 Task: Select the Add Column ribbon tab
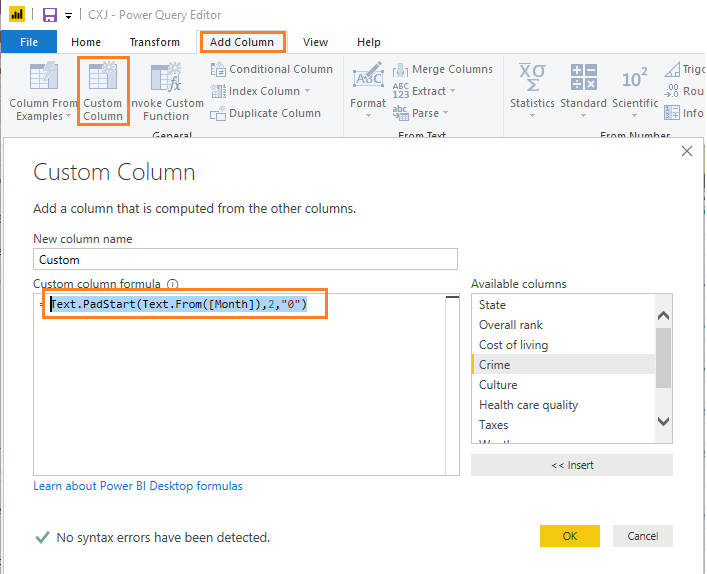[242, 42]
